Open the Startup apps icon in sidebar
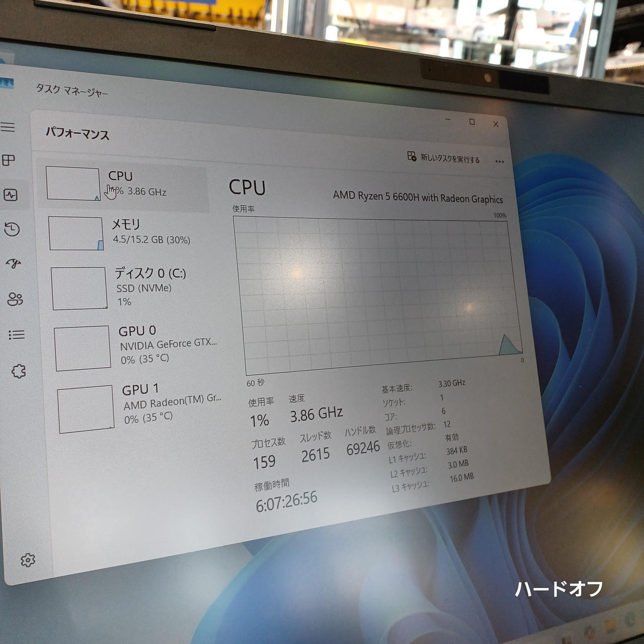 (14, 263)
